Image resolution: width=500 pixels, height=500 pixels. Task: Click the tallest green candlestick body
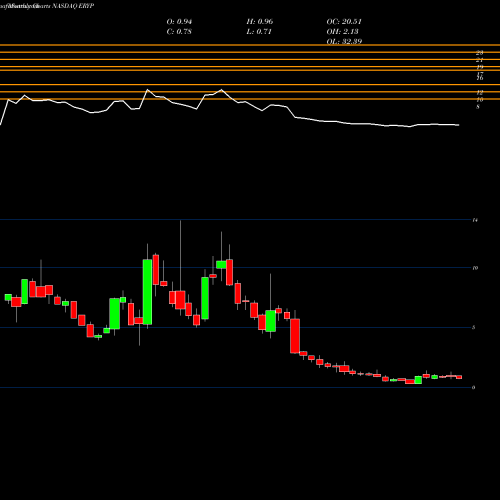147,292
